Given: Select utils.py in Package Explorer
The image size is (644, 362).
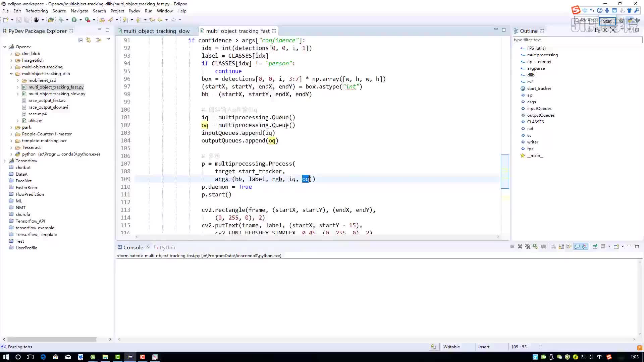Looking at the screenshot, I should point(35,121).
